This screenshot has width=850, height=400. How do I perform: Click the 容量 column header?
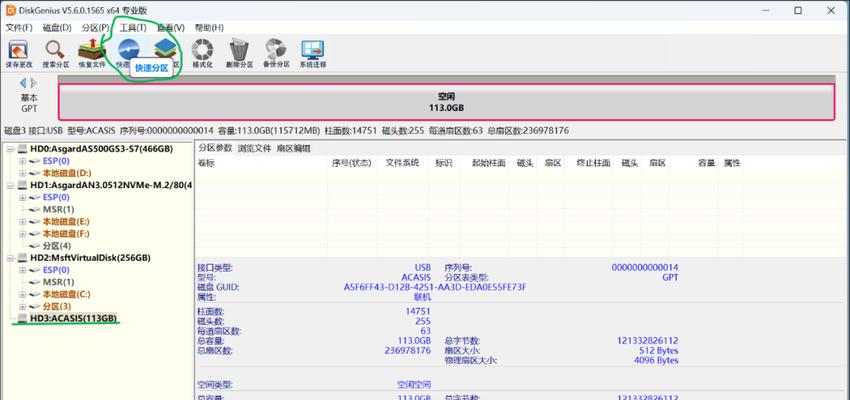(706, 163)
